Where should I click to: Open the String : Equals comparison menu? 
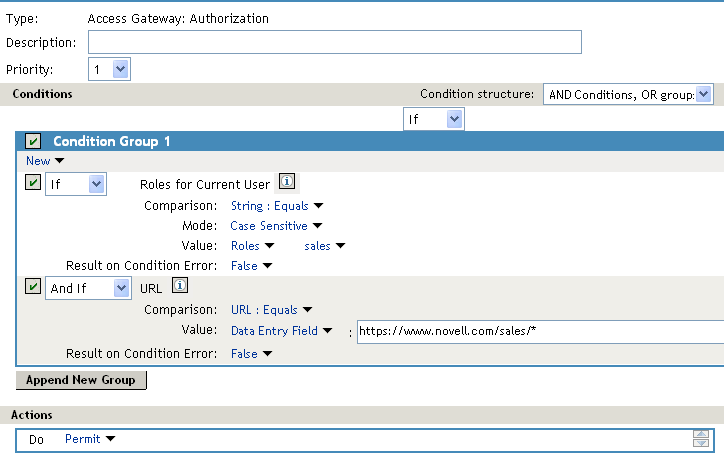[x=277, y=205]
